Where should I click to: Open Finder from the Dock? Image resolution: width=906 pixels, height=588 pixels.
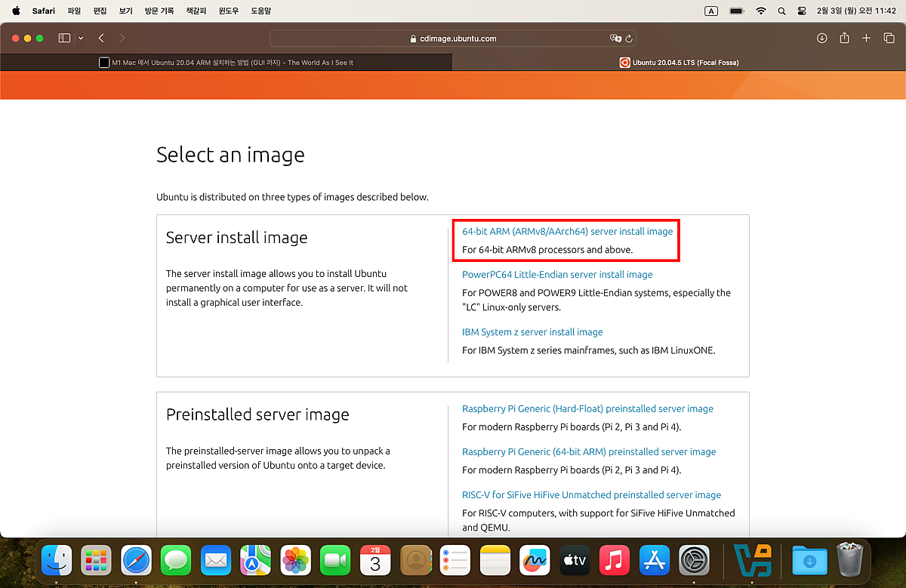point(57,560)
